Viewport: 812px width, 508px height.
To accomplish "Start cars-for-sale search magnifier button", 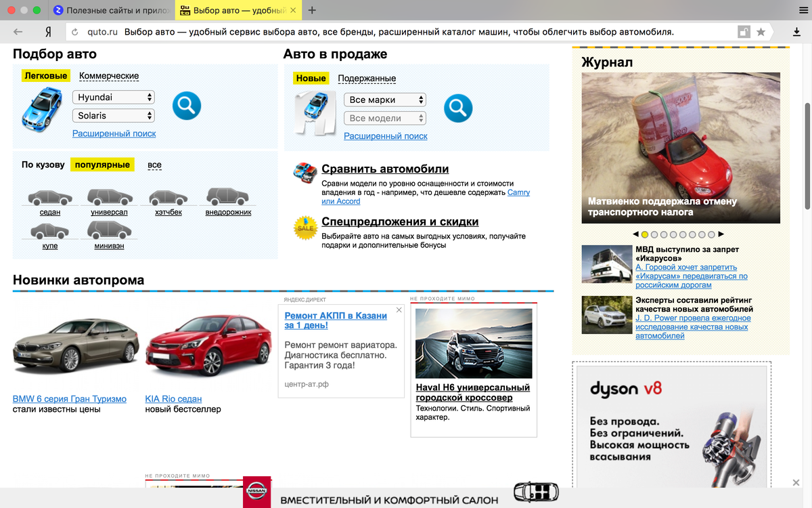I will tap(458, 108).
